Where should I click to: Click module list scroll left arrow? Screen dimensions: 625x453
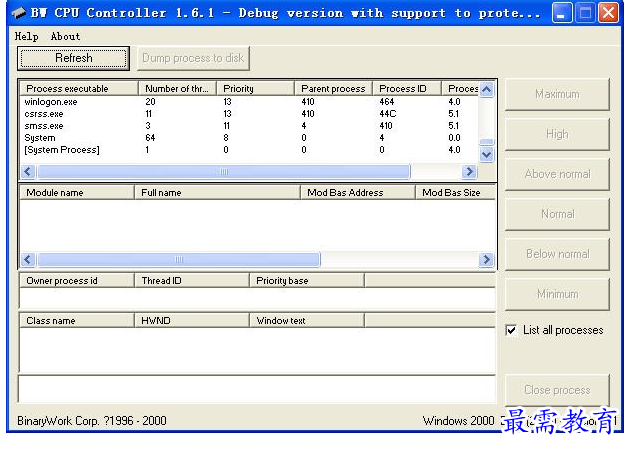(28, 260)
